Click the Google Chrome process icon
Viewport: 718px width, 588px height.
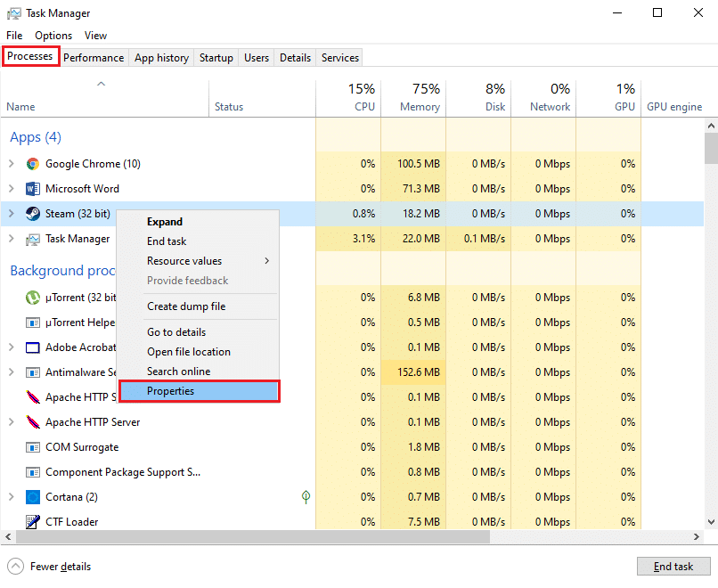(33, 164)
